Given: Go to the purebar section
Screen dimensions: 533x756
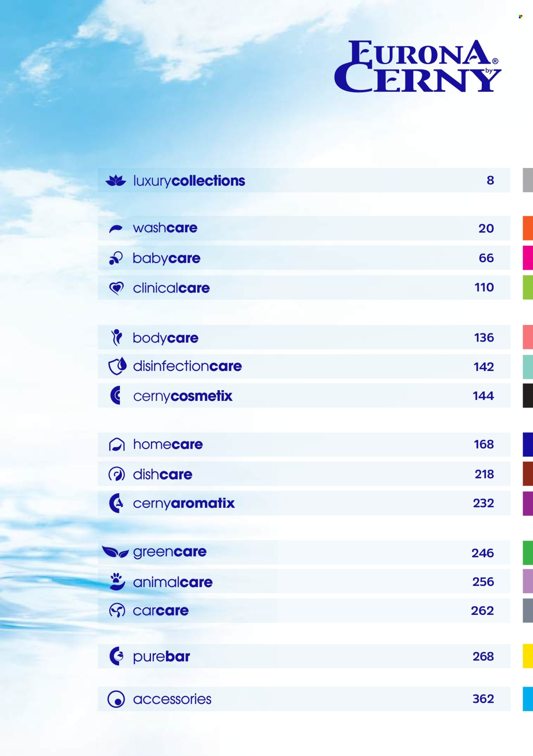Looking at the screenshot, I should tap(304, 656).
